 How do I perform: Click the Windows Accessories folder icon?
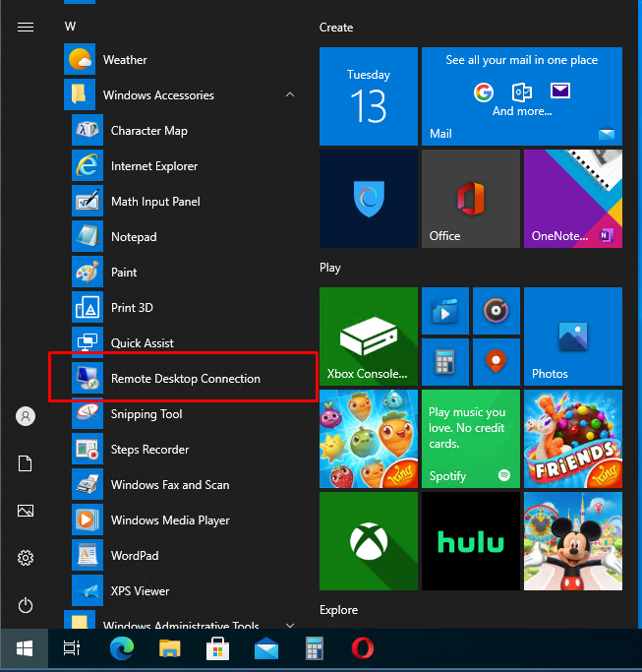[x=80, y=94]
